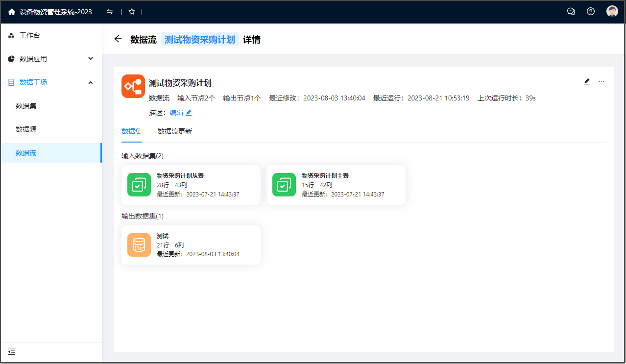Click the back arrow beside 数据流
This screenshot has width=626, height=364.
point(118,39)
